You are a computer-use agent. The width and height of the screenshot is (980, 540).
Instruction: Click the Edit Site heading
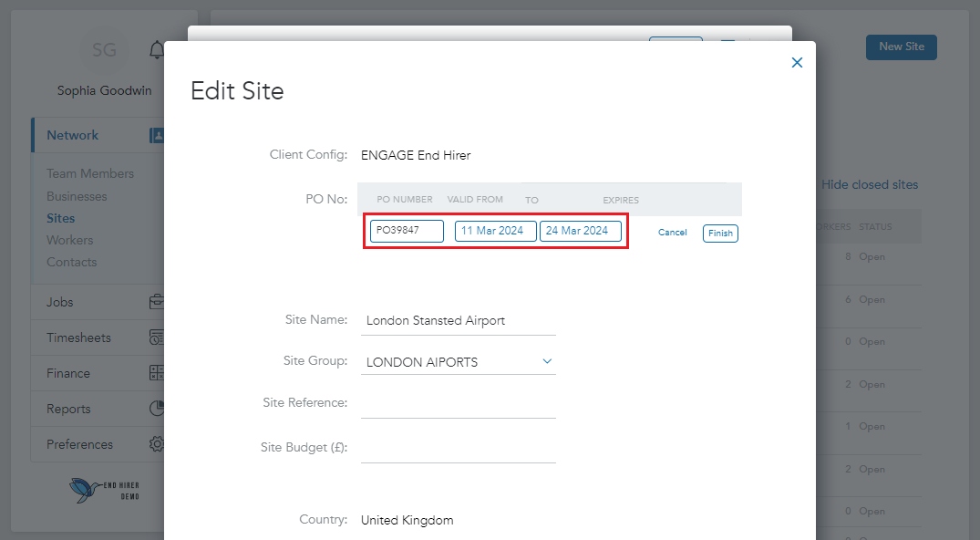(237, 91)
